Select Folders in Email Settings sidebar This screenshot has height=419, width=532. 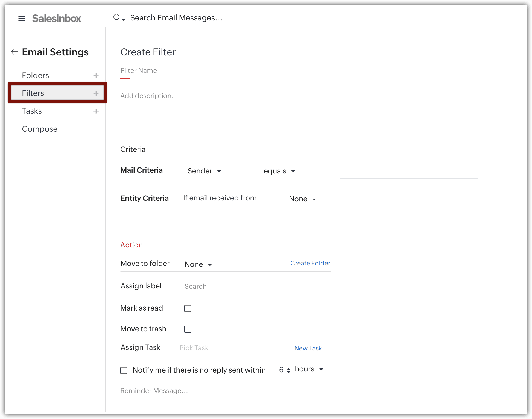(36, 75)
